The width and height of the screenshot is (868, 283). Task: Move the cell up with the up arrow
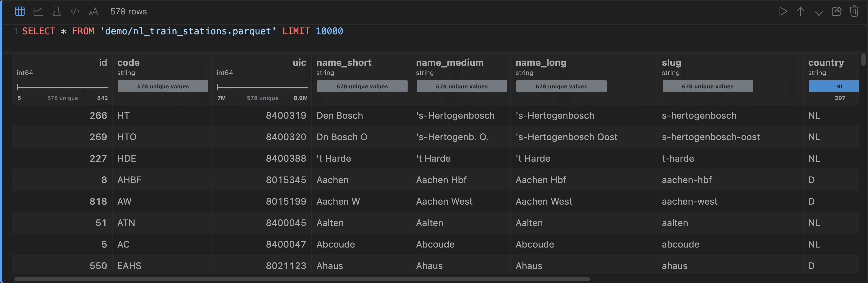click(x=801, y=12)
